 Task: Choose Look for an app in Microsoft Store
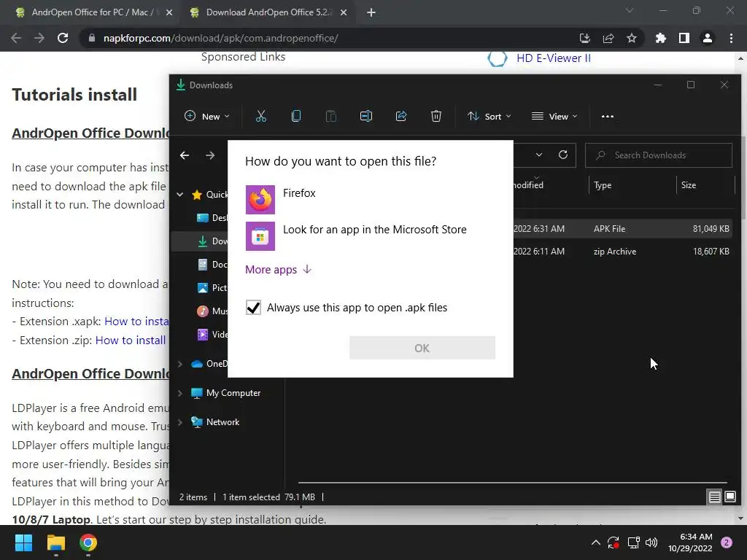click(370, 236)
